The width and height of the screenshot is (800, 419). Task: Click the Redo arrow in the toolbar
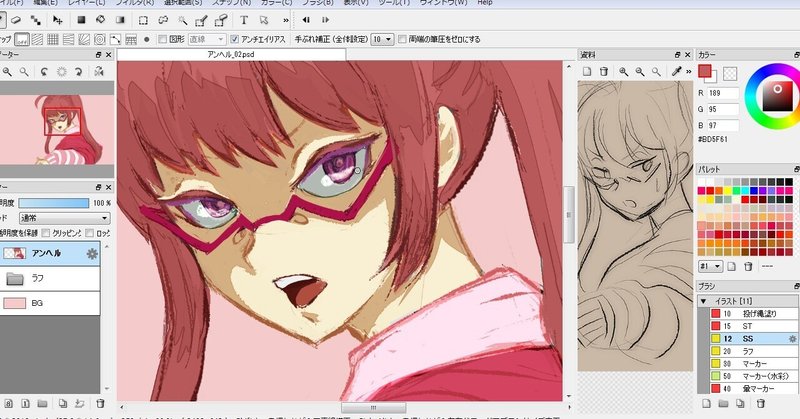pyautogui.click(x=325, y=20)
